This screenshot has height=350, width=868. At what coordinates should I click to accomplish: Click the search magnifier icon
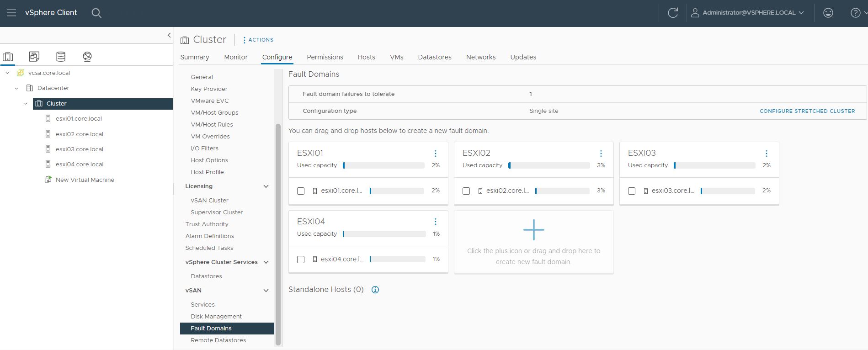(x=96, y=13)
